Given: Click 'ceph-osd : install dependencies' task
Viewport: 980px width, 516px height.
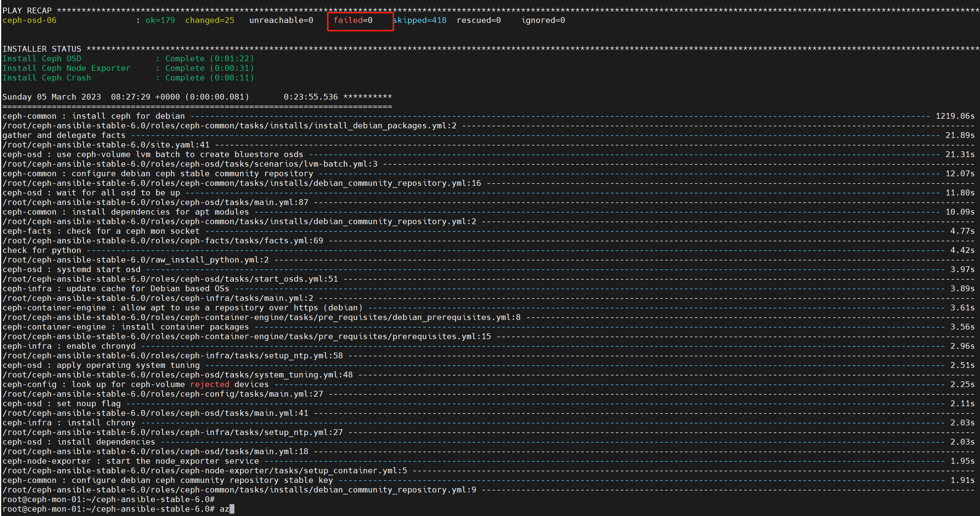Looking at the screenshot, I should pos(79,442).
